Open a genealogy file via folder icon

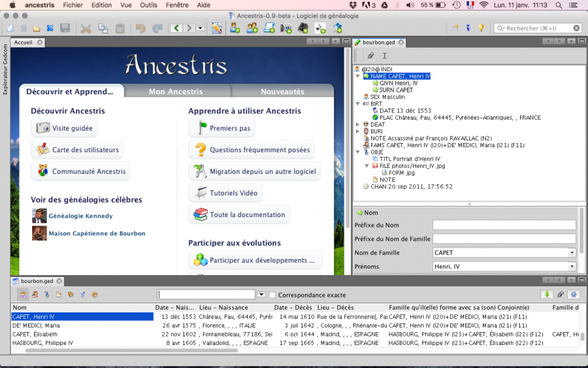click(x=37, y=29)
